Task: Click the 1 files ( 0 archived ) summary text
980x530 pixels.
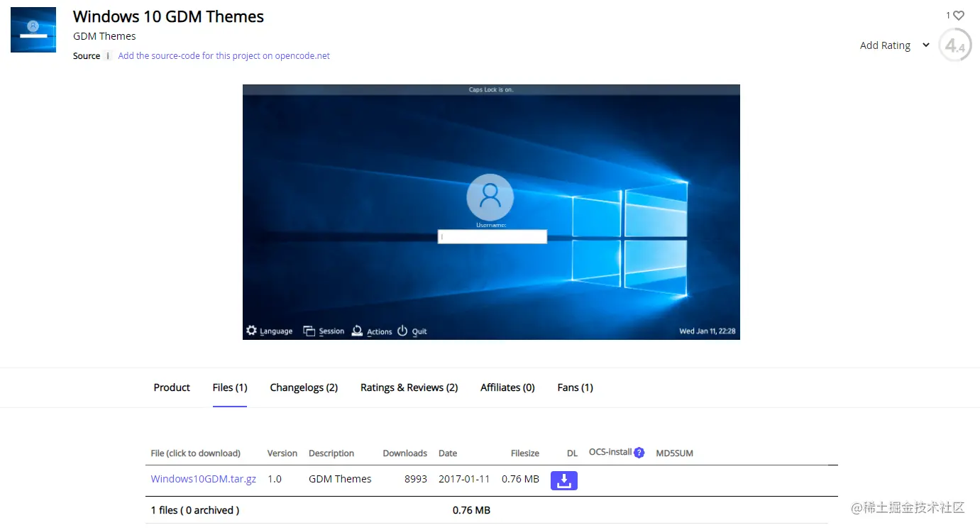Action: click(x=195, y=510)
